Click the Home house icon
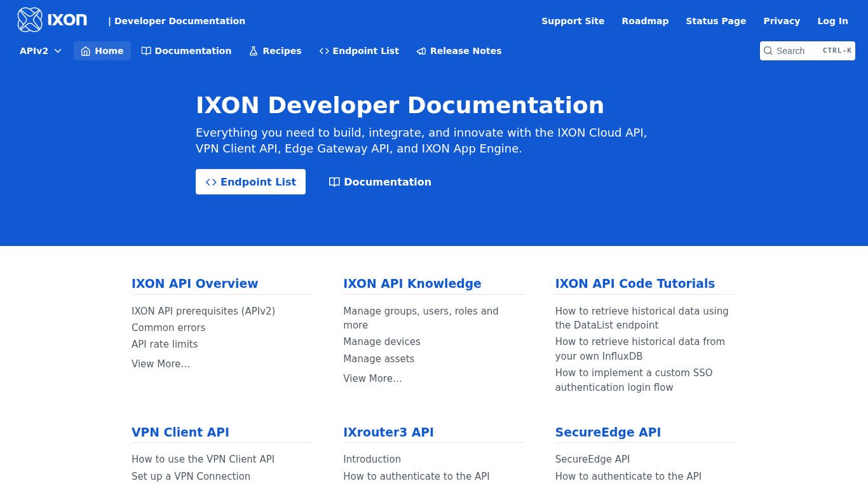 tap(86, 51)
